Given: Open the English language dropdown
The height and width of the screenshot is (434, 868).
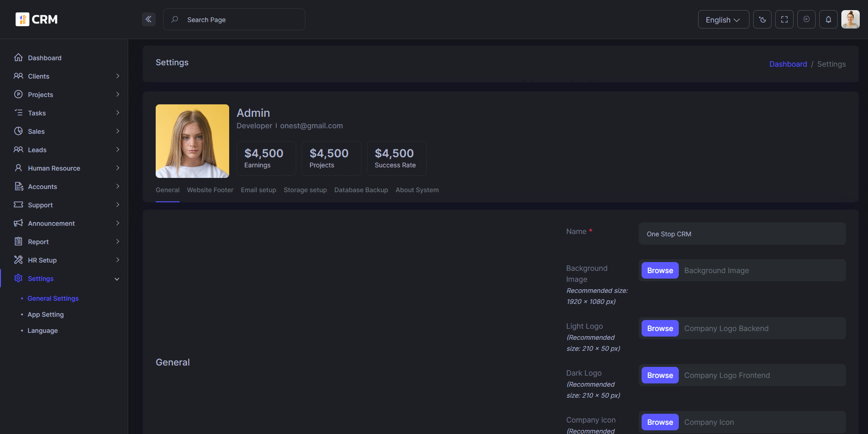Looking at the screenshot, I should (x=723, y=20).
